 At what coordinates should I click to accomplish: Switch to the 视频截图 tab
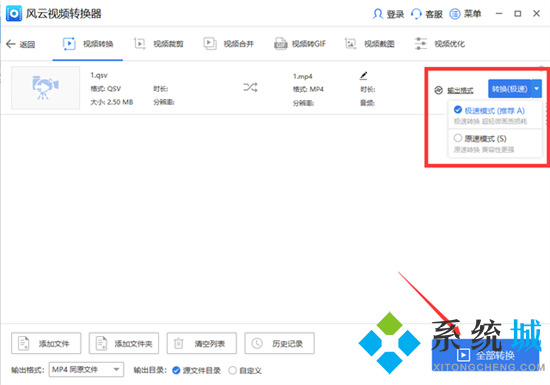370,44
